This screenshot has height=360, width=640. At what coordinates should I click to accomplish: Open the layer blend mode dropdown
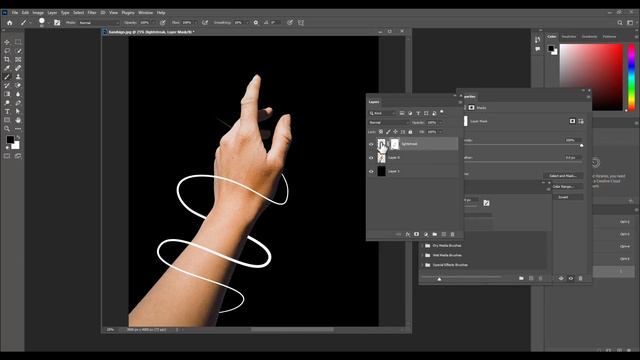389,122
